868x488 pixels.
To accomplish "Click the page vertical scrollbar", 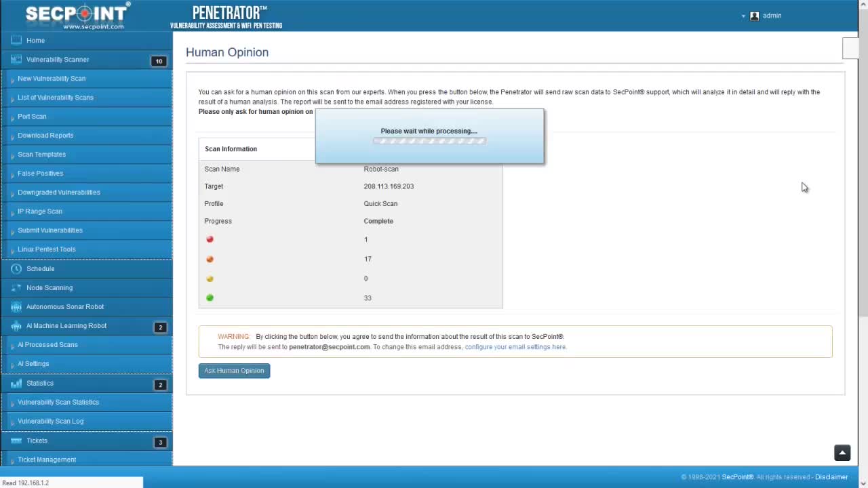I will click(863, 163).
